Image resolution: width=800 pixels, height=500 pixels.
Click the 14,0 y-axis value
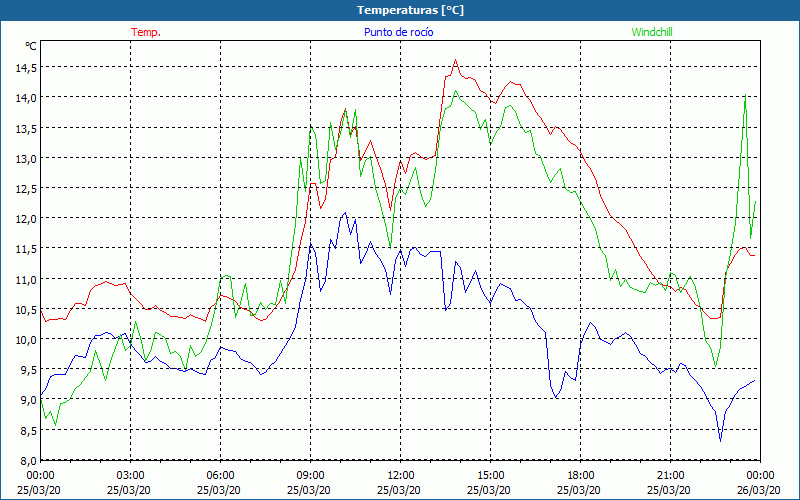tap(26, 97)
